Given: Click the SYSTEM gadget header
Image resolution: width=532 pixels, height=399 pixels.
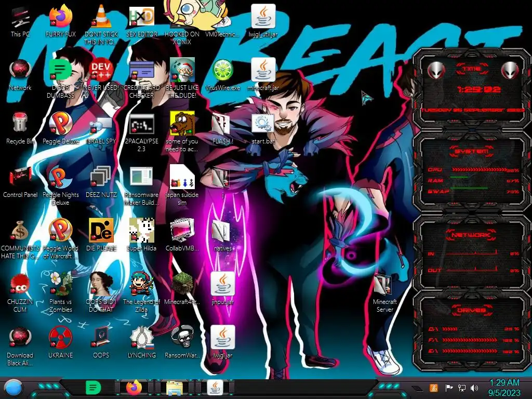Looking at the screenshot, I should [x=471, y=151].
